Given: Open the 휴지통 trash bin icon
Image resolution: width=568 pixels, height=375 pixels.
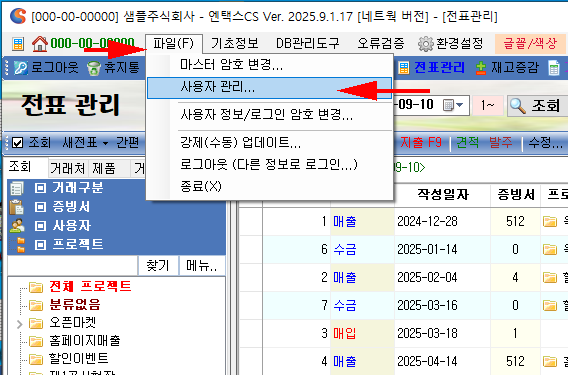Looking at the screenshot, I should pos(93,68).
